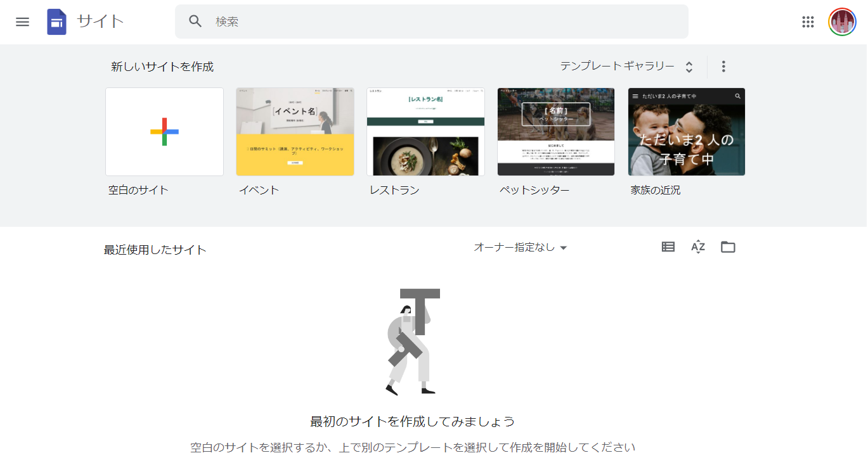Image resolution: width=868 pixels, height=472 pixels.
Task: Open the Google account avatar
Action: [842, 22]
